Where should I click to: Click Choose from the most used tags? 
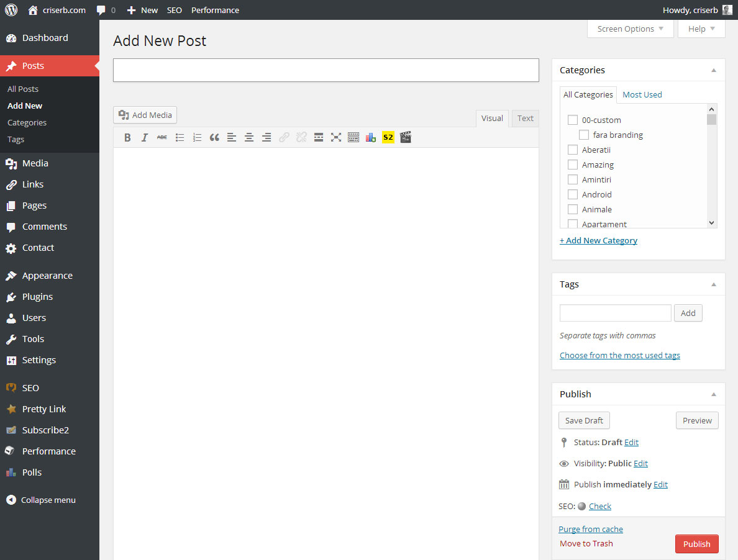click(x=620, y=356)
